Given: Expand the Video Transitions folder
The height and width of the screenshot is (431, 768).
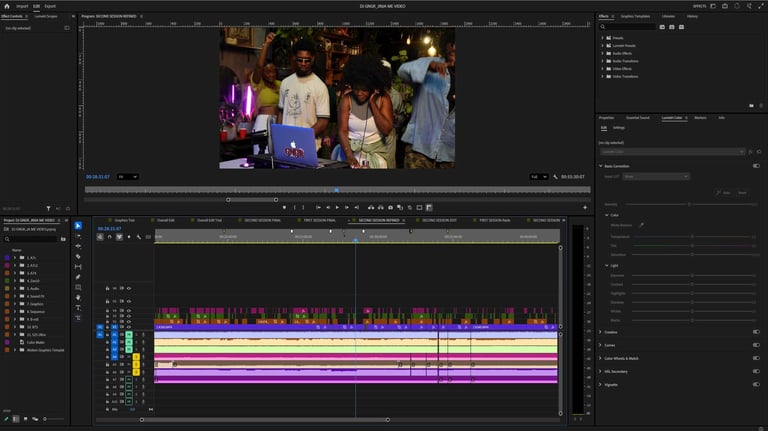Looking at the screenshot, I should point(603,76).
